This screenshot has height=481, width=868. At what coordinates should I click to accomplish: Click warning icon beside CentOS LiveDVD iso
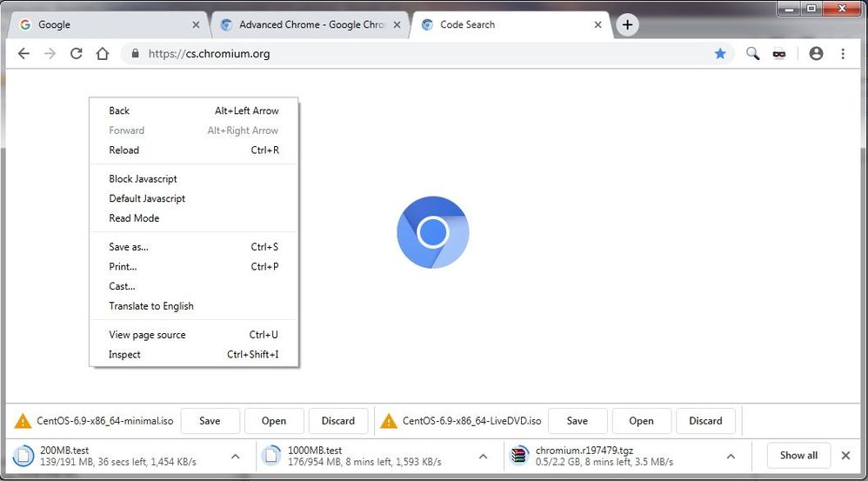click(x=389, y=421)
